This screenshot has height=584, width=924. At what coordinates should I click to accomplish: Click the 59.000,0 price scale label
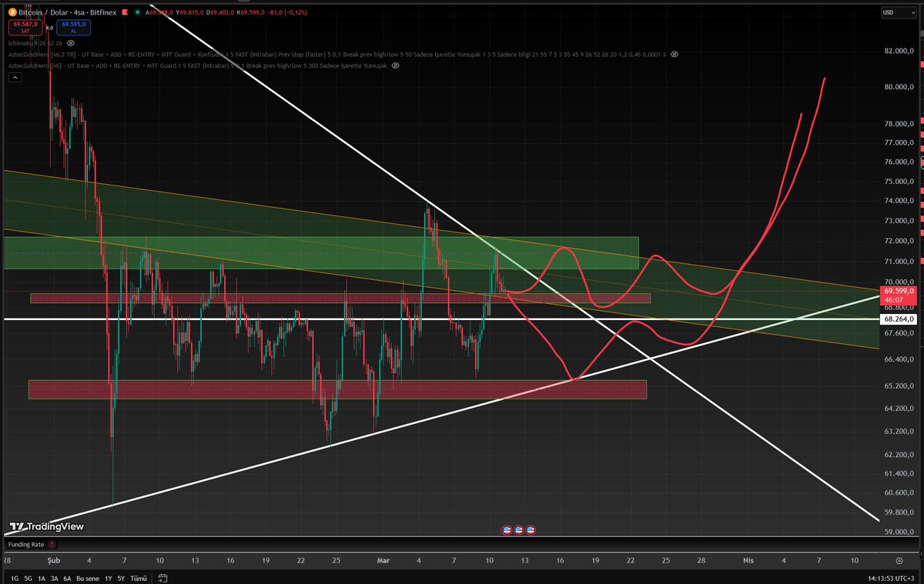899,532
